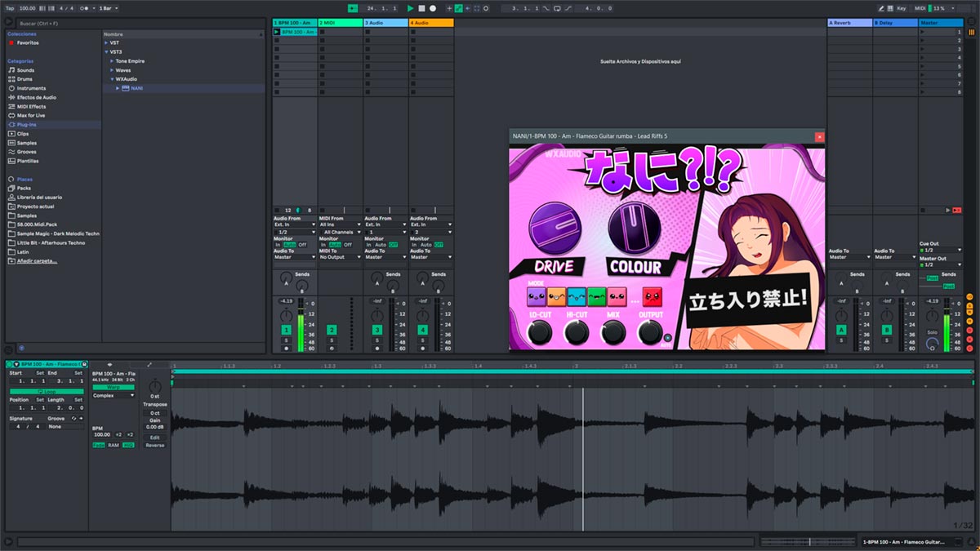980x551 pixels.
Task: Select the A Reverb return track header
Action: coord(849,23)
